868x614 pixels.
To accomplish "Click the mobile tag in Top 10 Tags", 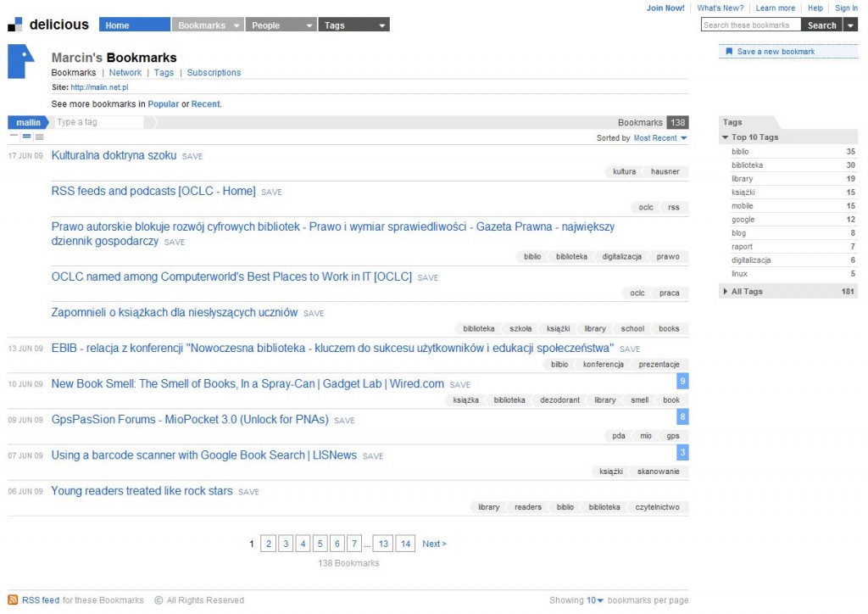I will [x=743, y=206].
